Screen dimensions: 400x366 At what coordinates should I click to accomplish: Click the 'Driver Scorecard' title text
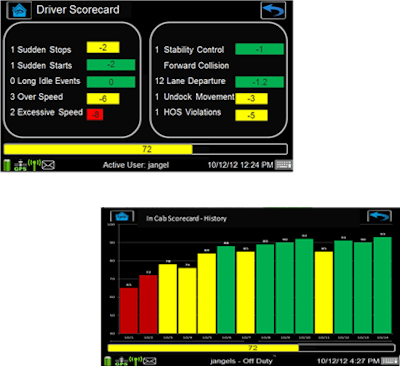pos(78,10)
